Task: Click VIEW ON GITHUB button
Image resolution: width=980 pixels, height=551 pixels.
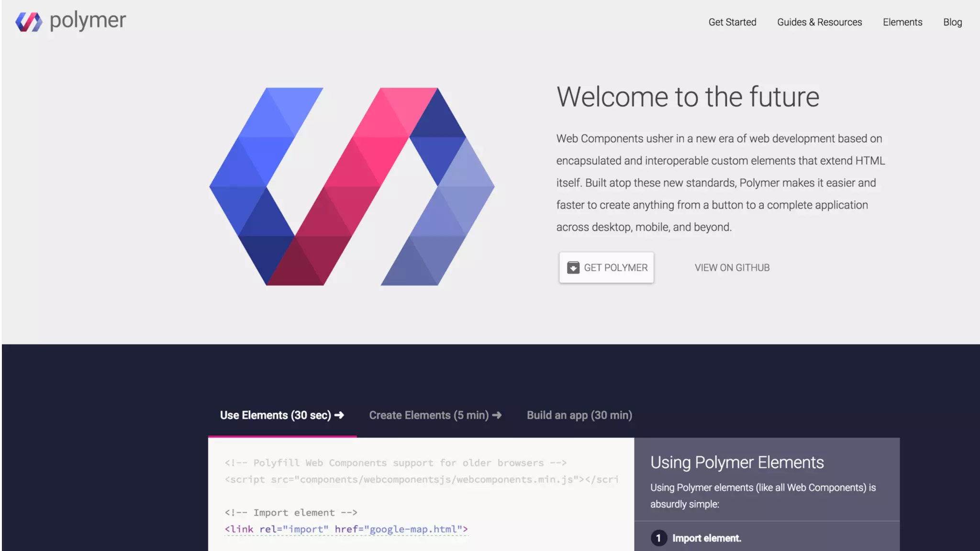Action: pyautogui.click(x=732, y=268)
